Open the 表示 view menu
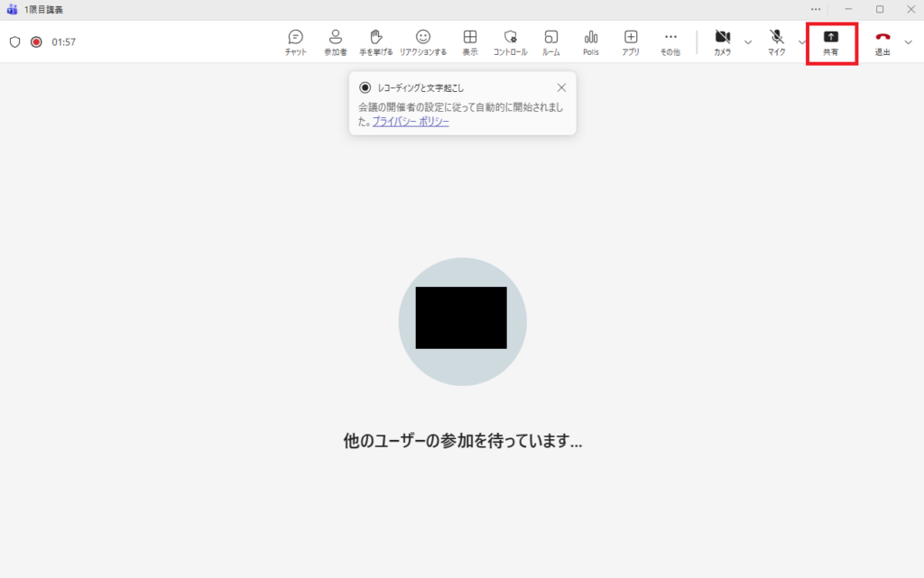 pos(470,41)
